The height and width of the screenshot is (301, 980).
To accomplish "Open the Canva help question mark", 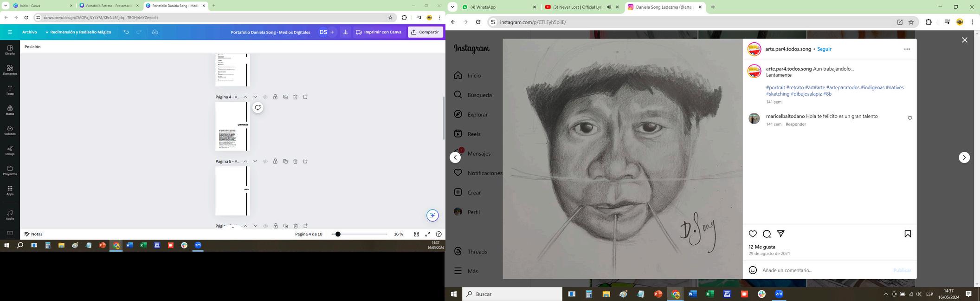I will (x=439, y=234).
